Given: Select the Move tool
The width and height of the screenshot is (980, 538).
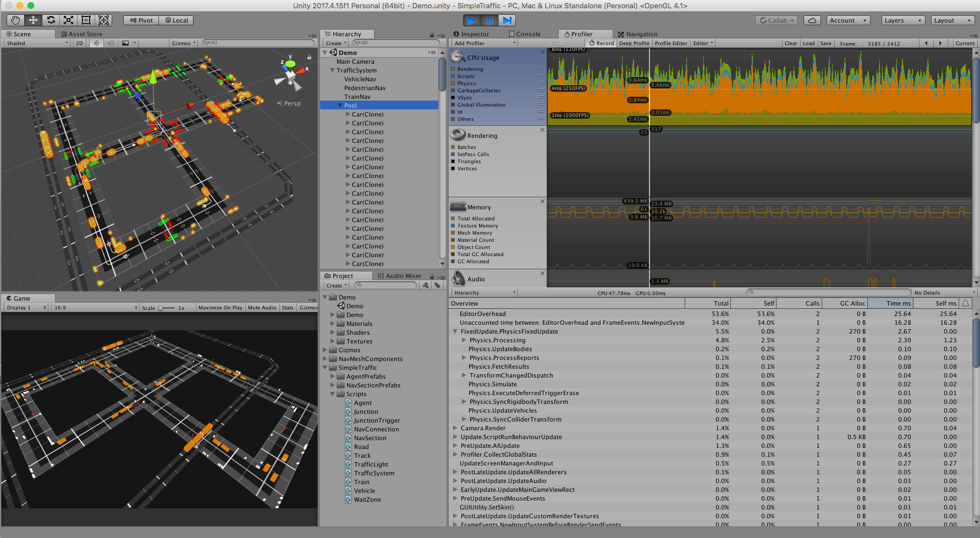Looking at the screenshot, I should click(33, 20).
